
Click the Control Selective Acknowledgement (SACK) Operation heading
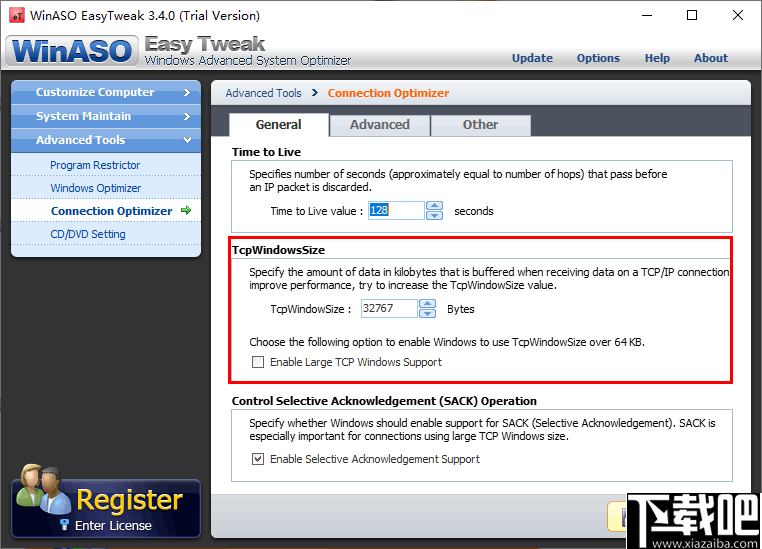pyautogui.click(x=384, y=401)
